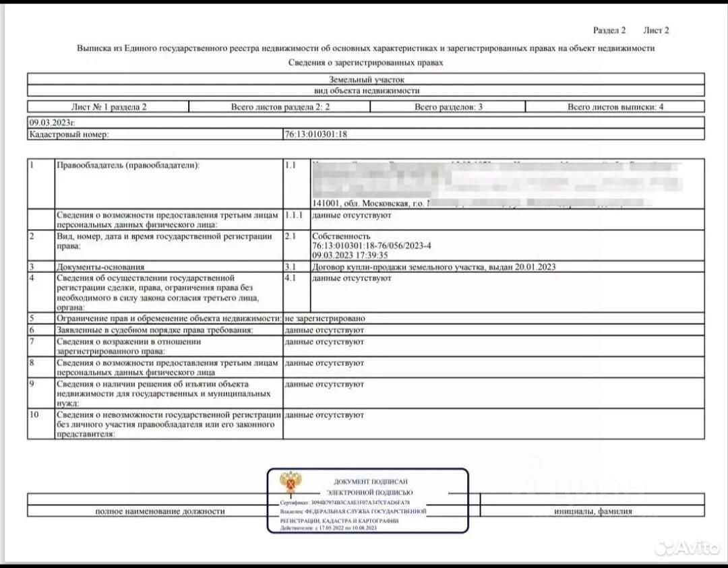Select 'данные отсутствуют' in row 8
This screenshot has width=728, height=568.
pyautogui.click(x=324, y=363)
